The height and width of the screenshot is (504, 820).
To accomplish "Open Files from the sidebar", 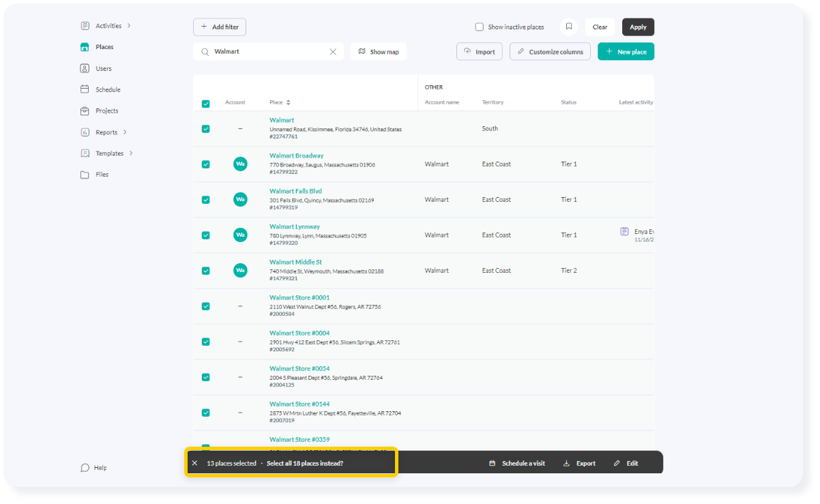I will (x=101, y=175).
